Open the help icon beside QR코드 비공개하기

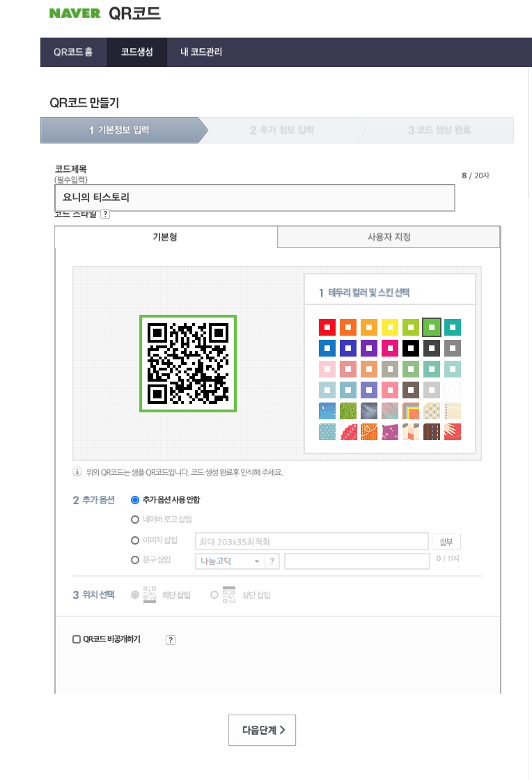coord(171,640)
